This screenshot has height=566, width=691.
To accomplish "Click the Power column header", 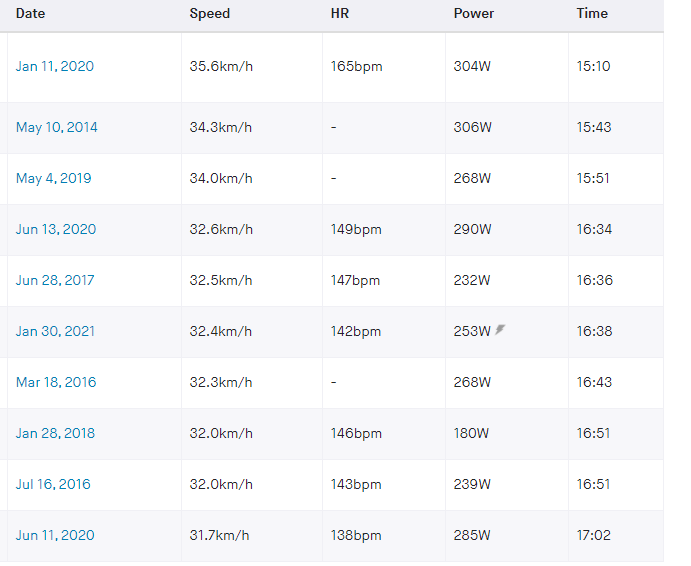I will (x=474, y=14).
